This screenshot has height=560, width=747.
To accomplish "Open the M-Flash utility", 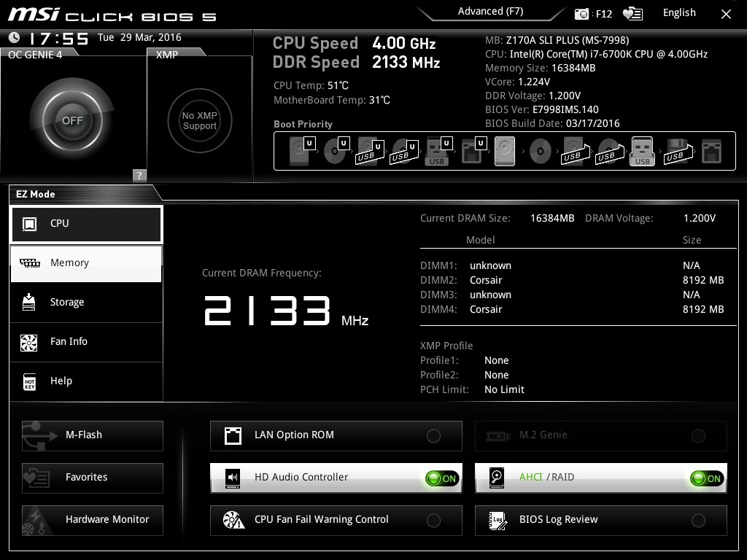I will pyautogui.click(x=93, y=436).
